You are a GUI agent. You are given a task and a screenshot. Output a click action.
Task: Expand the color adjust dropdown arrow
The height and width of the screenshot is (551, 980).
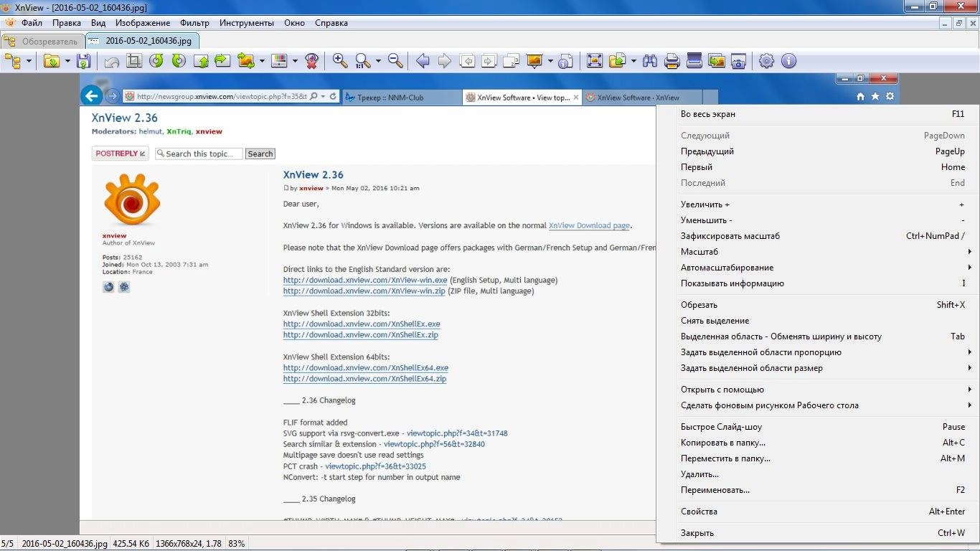(x=295, y=62)
